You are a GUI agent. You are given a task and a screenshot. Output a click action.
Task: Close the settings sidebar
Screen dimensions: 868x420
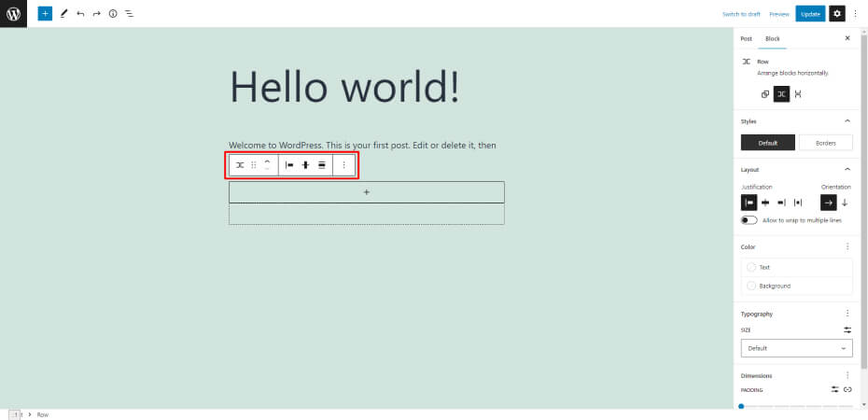847,38
